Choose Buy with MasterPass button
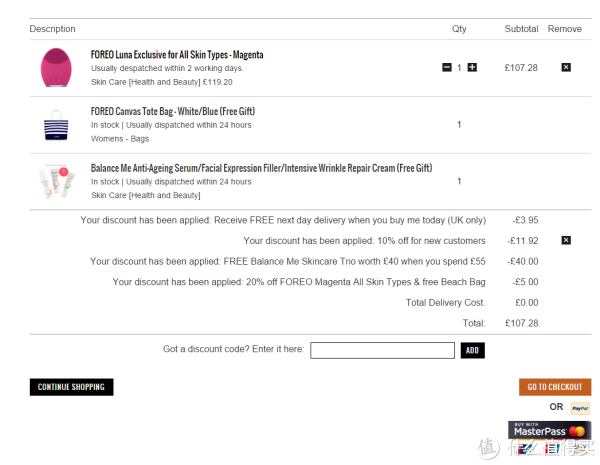The height and width of the screenshot is (465, 600). pos(549,430)
